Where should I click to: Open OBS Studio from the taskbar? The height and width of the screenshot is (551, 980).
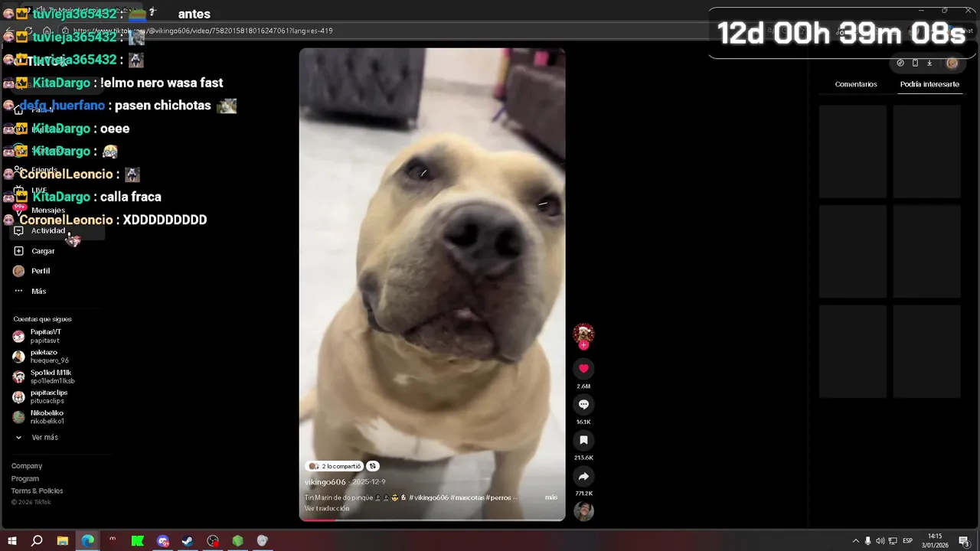[213, 541]
